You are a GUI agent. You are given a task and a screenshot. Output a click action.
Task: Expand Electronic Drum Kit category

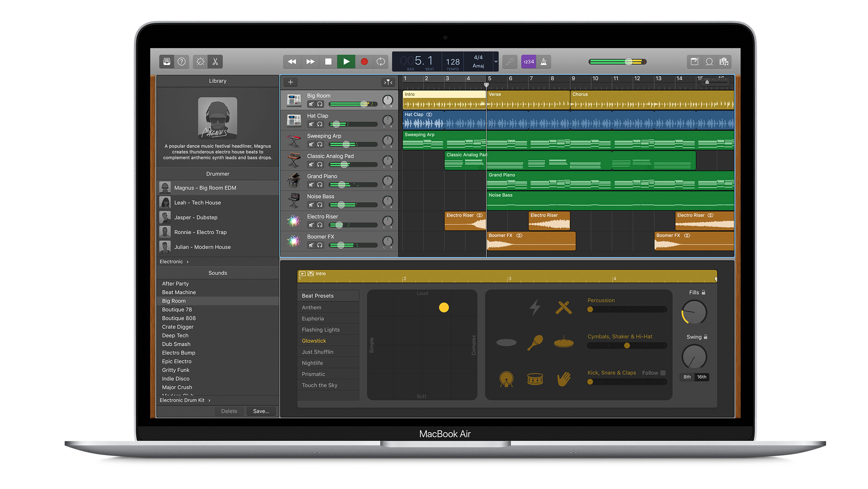pyautogui.click(x=209, y=400)
